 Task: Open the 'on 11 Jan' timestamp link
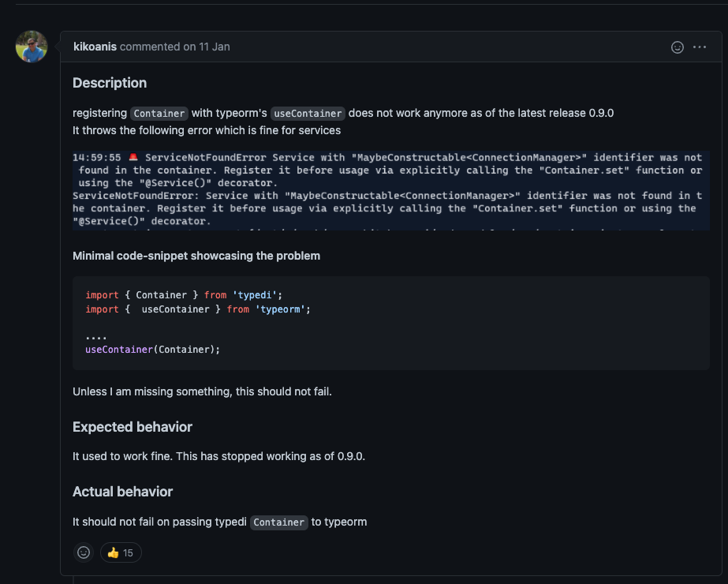206,47
